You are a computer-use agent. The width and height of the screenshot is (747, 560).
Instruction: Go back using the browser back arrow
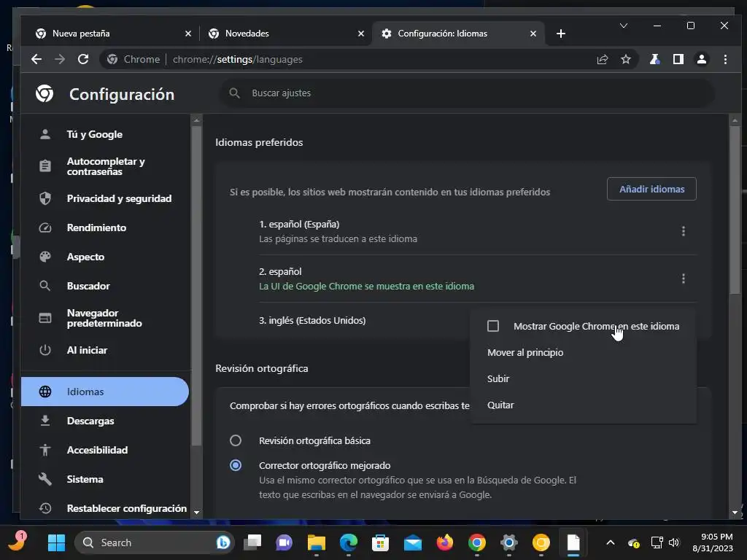[36, 59]
